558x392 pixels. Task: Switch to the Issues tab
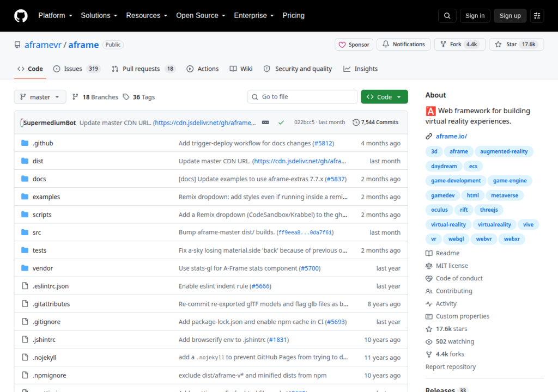point(77,69)
